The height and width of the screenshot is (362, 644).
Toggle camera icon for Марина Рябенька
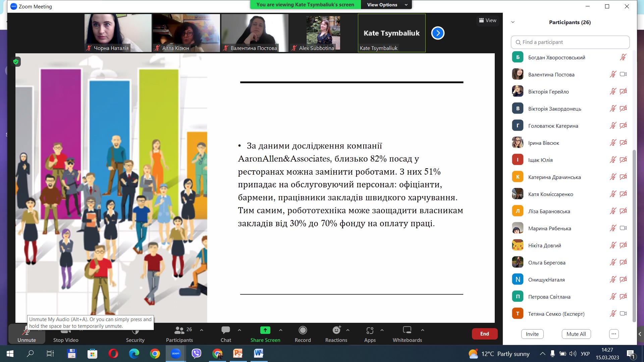point(623,228)
